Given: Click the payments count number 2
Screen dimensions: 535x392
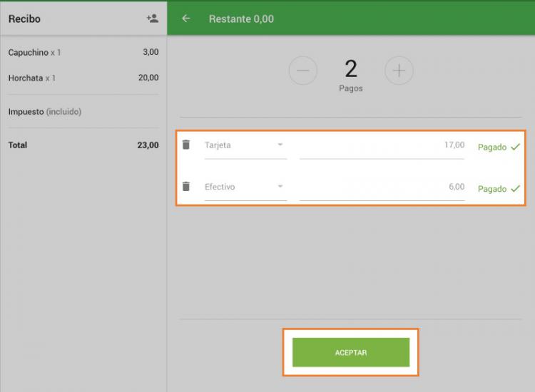Looking at the screenshot, I should tap(350, 69).
